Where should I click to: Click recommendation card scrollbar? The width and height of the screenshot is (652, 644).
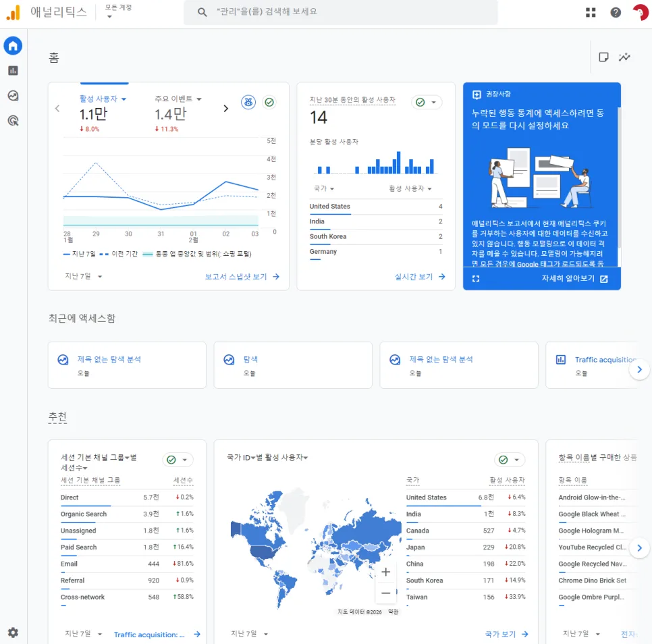coord(619,177)
